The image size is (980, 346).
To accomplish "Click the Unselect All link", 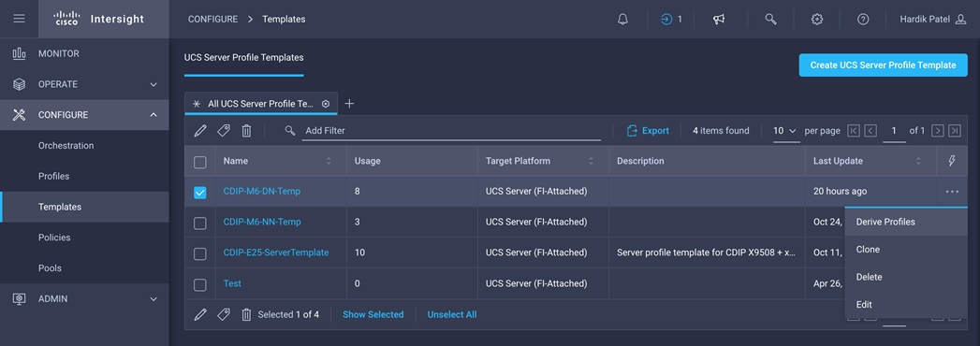I will (452, 315).
